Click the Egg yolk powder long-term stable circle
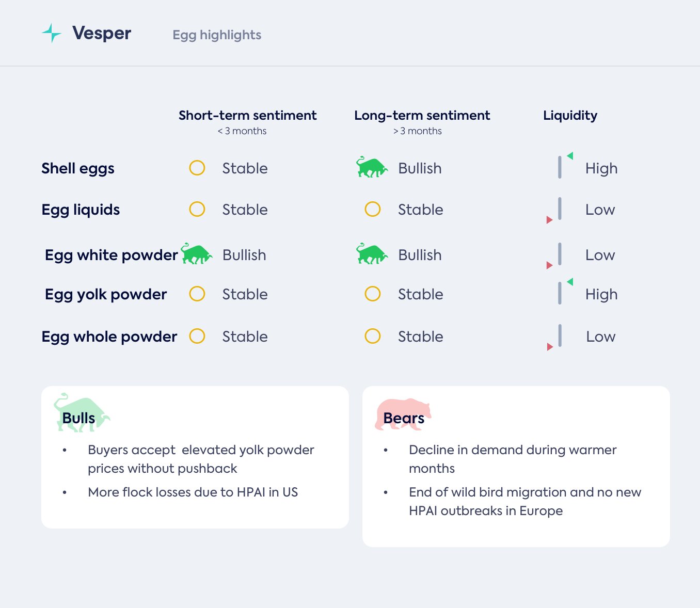Viewport: 700px width, 608px height. click(373, 294)
